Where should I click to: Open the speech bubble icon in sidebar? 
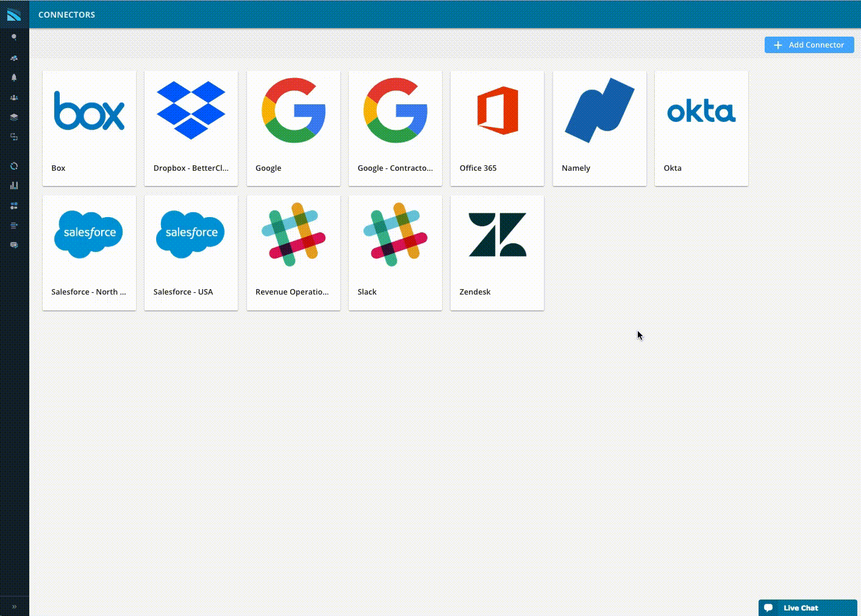[x=14, y=245]
